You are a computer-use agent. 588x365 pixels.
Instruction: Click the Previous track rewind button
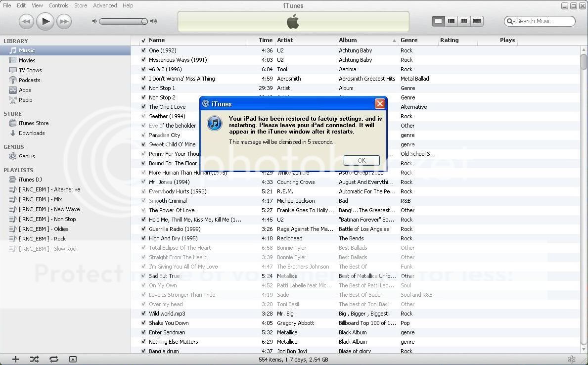(26, 21)
